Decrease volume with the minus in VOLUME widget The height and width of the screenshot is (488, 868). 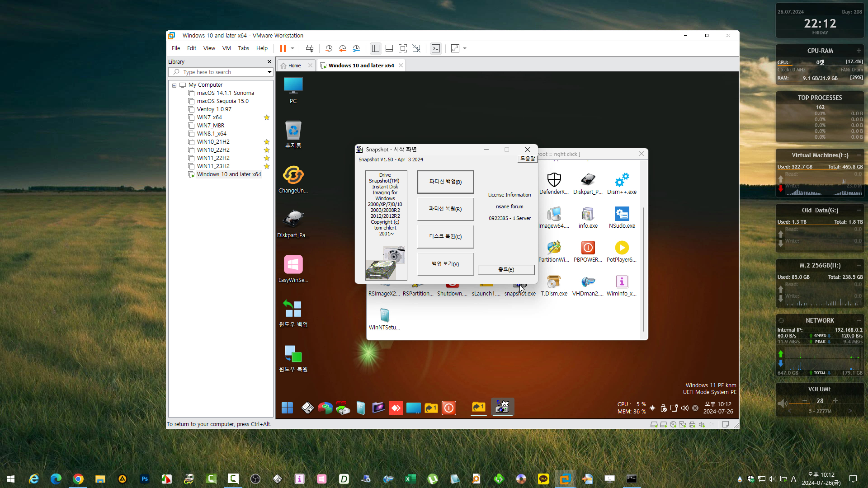point(805,401)
